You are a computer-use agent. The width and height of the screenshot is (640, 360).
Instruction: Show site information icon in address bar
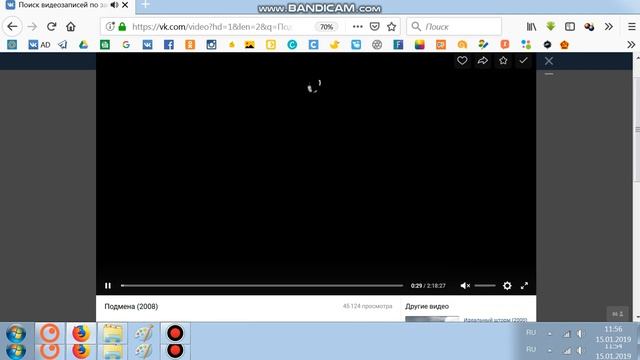pos(110,27)
